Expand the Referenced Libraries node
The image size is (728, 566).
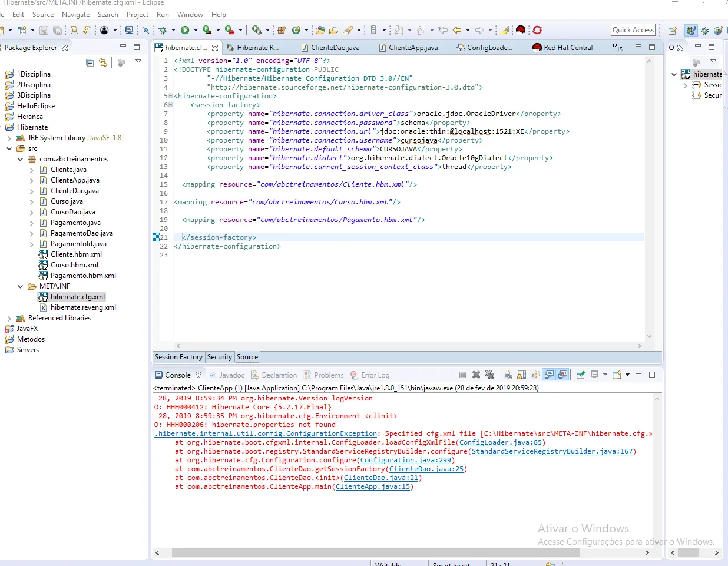(x=9, y=318)
